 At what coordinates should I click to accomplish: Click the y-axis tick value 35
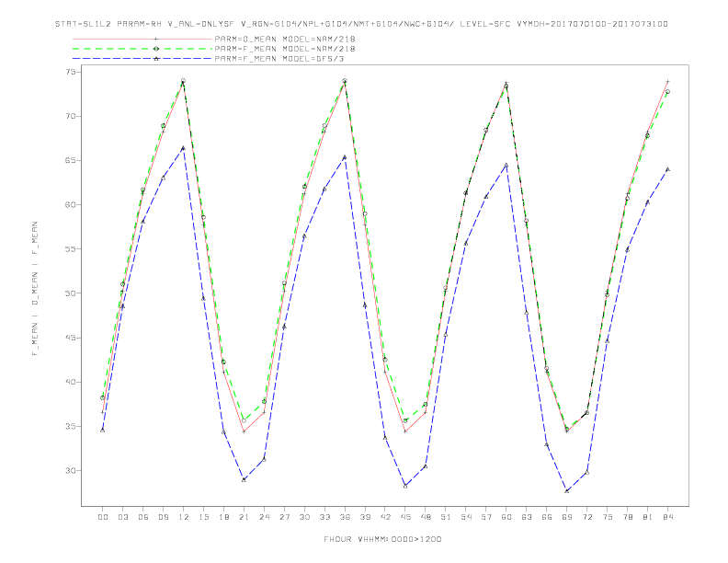(71, 427)
